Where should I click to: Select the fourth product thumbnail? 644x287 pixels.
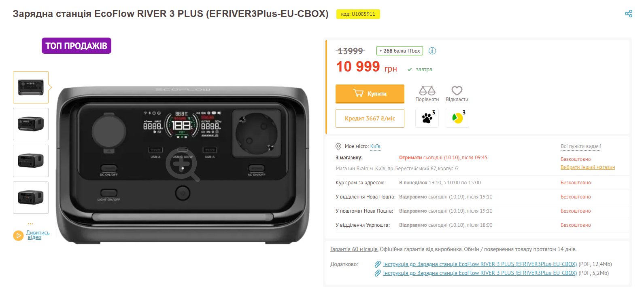click(x=31, y=198)
